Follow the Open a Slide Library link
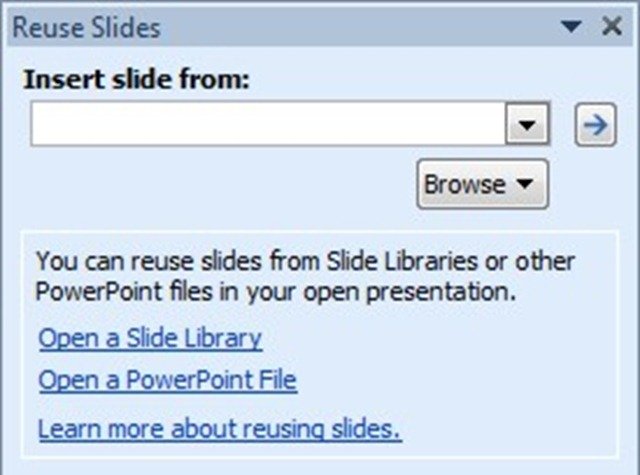This screenshot has width=640, height=475. point(150,338)
